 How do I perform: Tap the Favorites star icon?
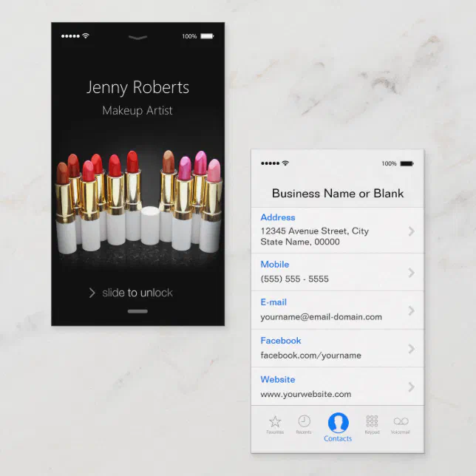[x=275, y=421]
